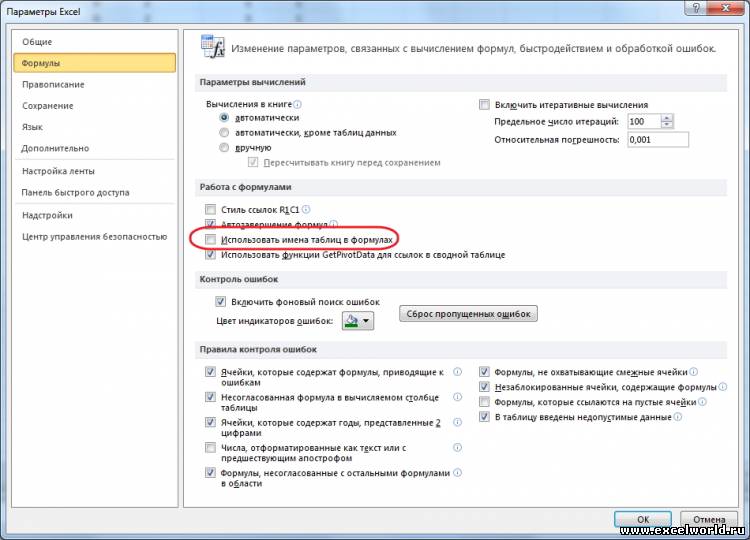Screen dimensions: 750x540
Task: Select 'автоматически, кроме таблиц данных' option
Action: (x=224, y=132)
